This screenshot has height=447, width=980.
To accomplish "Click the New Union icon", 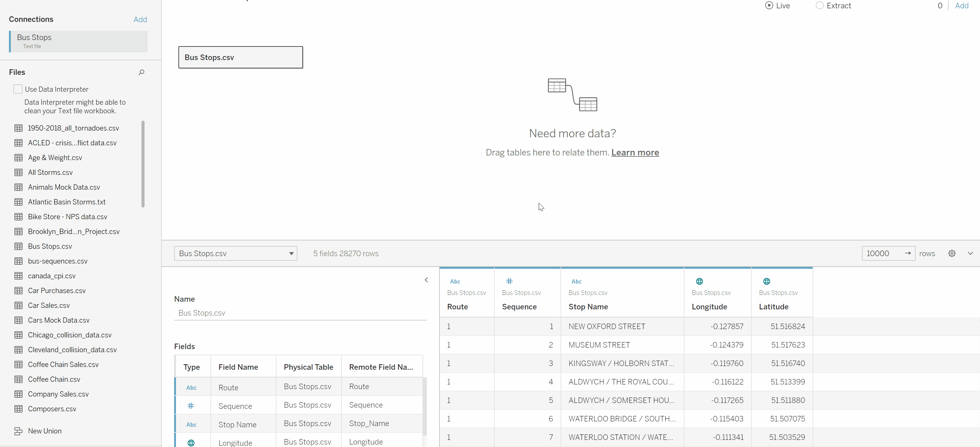I will [18, 431].
